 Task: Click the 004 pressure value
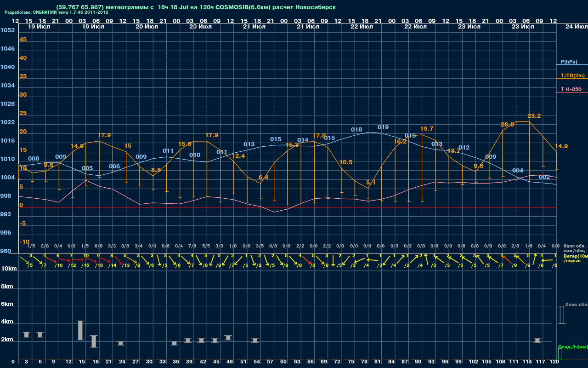518,171
